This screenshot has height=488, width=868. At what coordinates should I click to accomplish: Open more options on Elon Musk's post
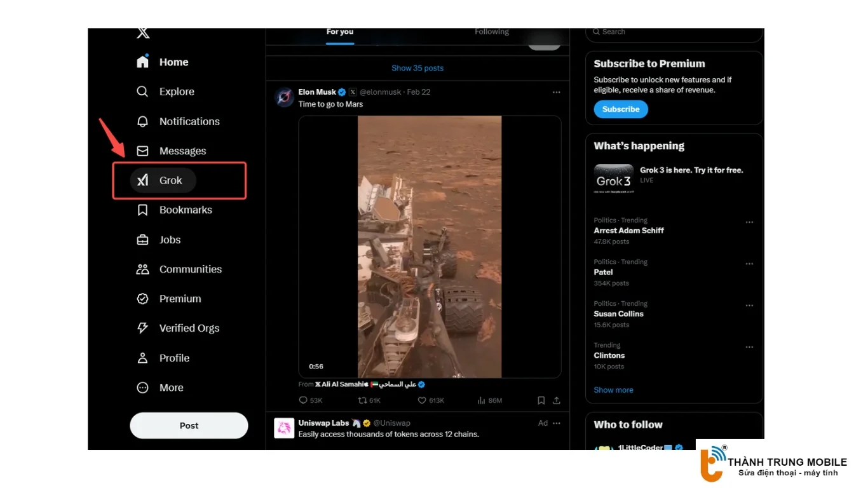[557, 92]
